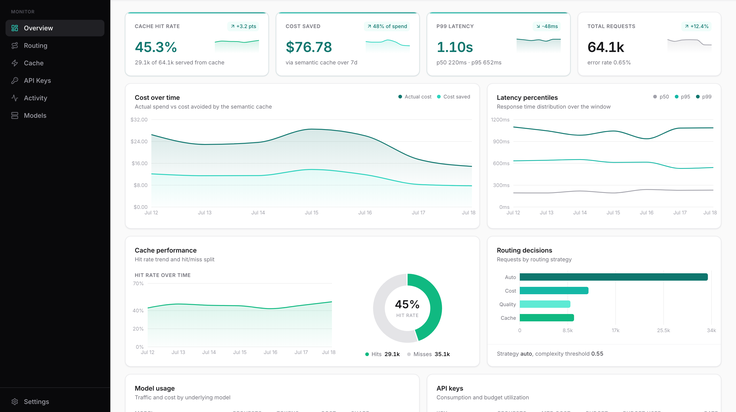
Task: Click the Settings gear icon
Action: coord(15,402)
